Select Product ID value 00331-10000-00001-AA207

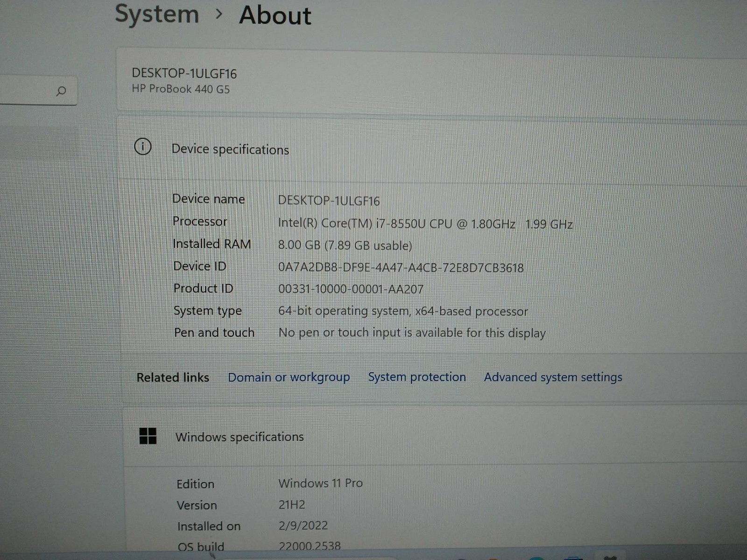click(351, 289)
